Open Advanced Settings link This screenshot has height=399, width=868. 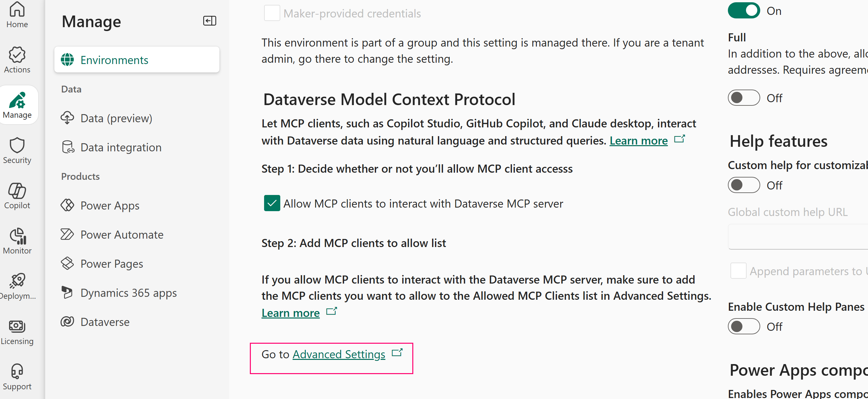click(x=339, y=354)
